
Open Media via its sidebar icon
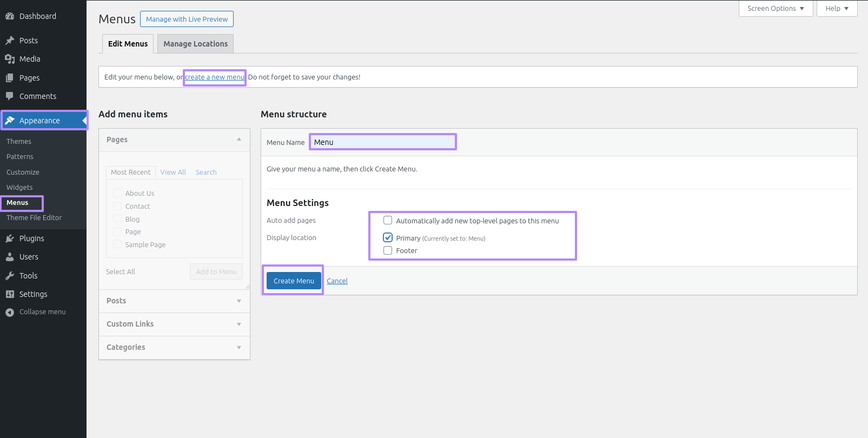click(10, 59)
